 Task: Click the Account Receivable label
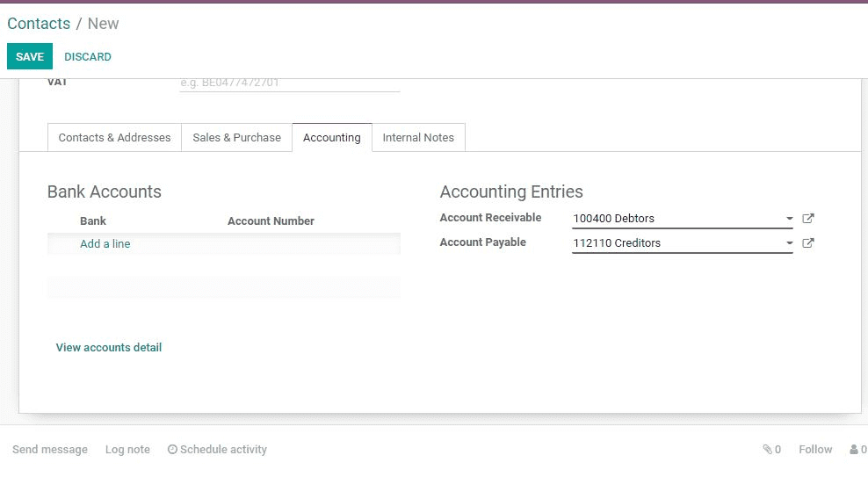click(490, 218)
